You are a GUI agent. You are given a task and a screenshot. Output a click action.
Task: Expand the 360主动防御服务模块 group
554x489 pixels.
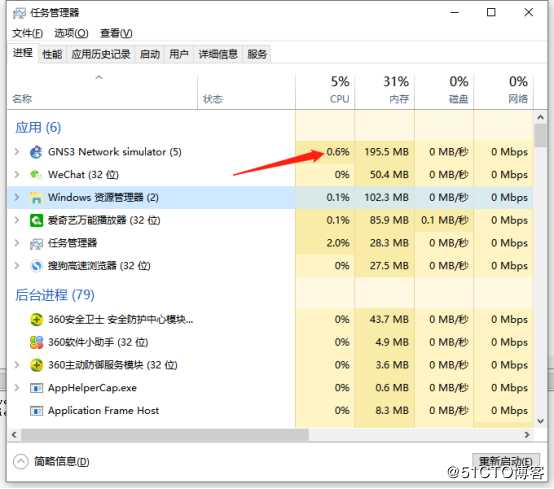pos(17,365)
